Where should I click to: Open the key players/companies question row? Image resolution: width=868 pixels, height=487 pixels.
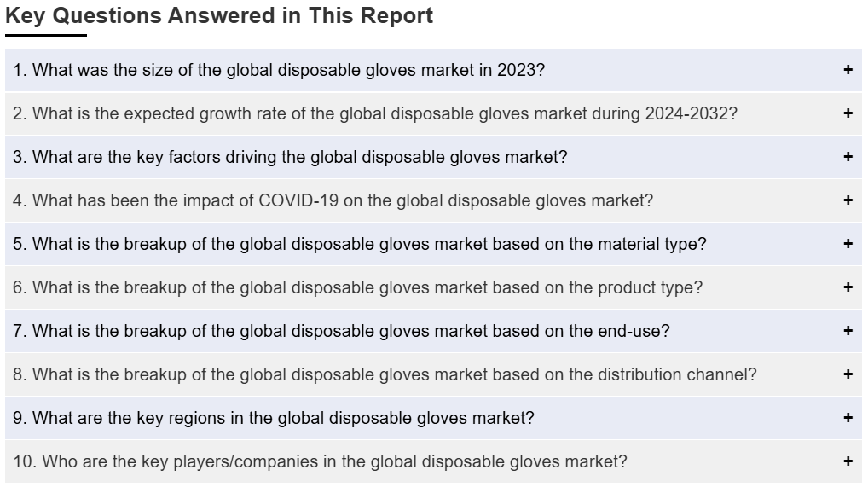[x=433, y=461]
